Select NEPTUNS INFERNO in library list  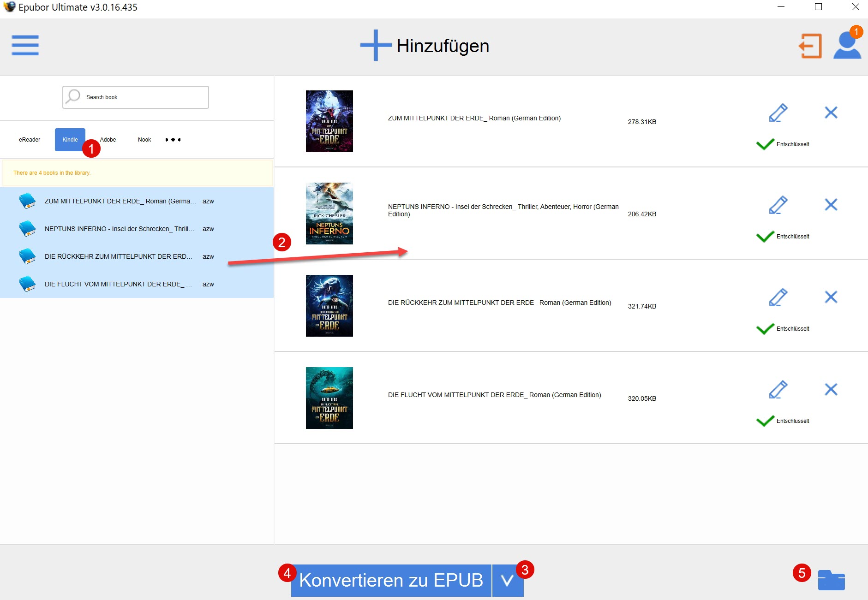119,229
